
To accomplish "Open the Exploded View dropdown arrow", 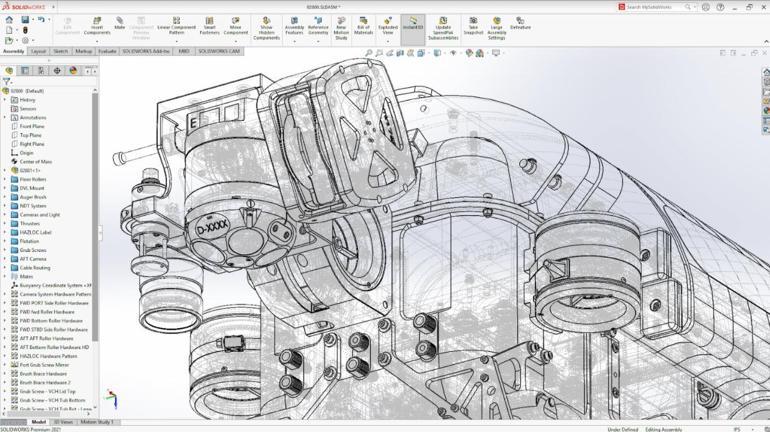I will [387, 40].
